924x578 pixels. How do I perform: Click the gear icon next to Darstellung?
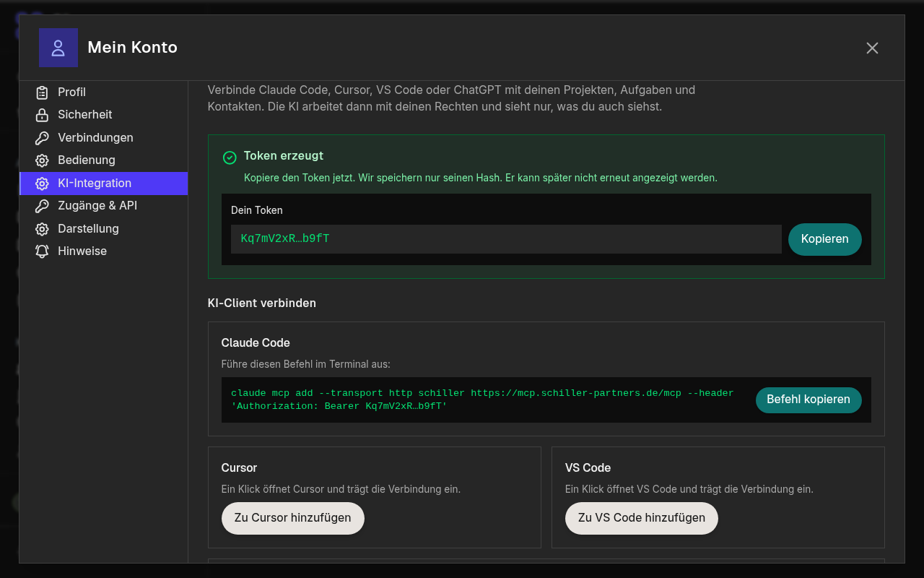click(x=43, y=229)
